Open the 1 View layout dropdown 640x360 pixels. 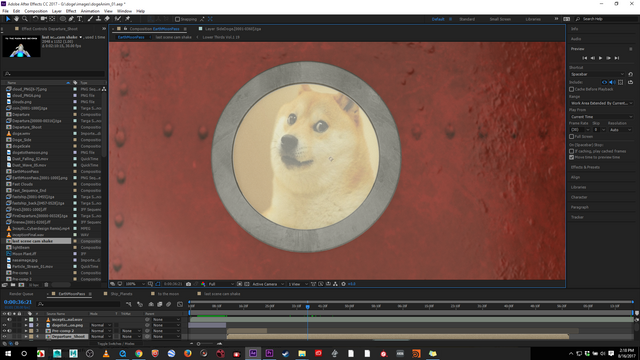(298, 284)
